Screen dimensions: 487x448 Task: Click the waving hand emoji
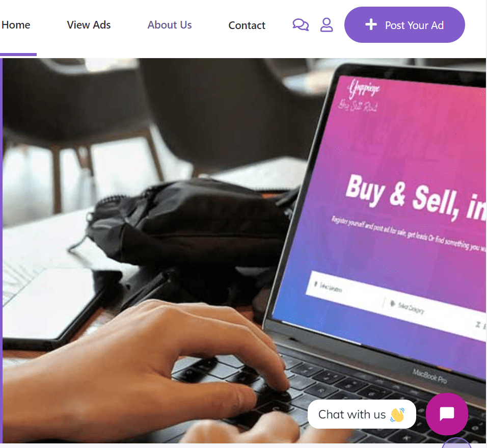click(397, 415)
